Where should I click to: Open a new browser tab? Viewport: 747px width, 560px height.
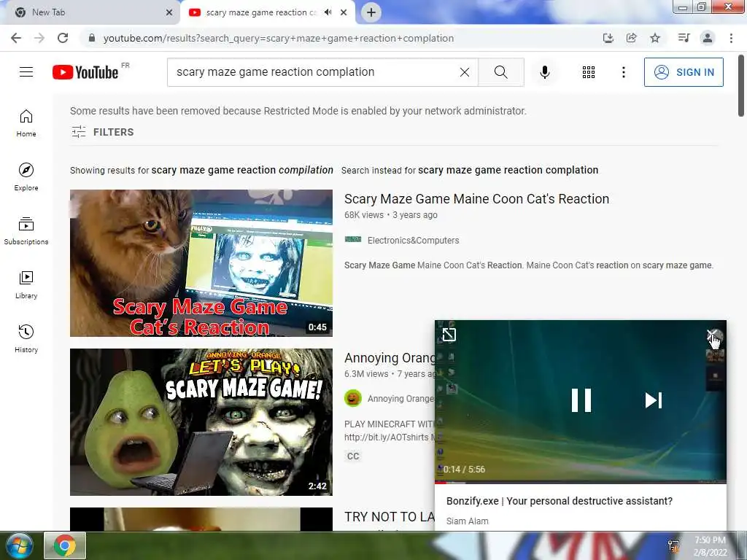click(x=371, y=12)
